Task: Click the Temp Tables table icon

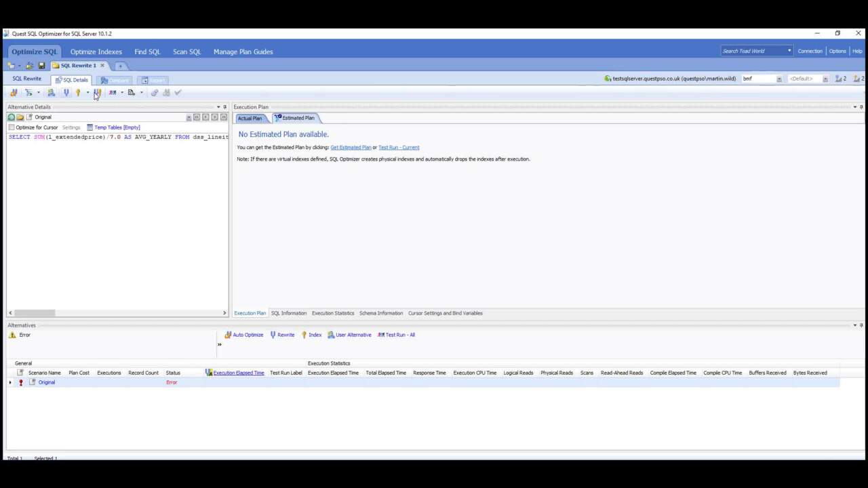Action: click(x=90, y=127)
